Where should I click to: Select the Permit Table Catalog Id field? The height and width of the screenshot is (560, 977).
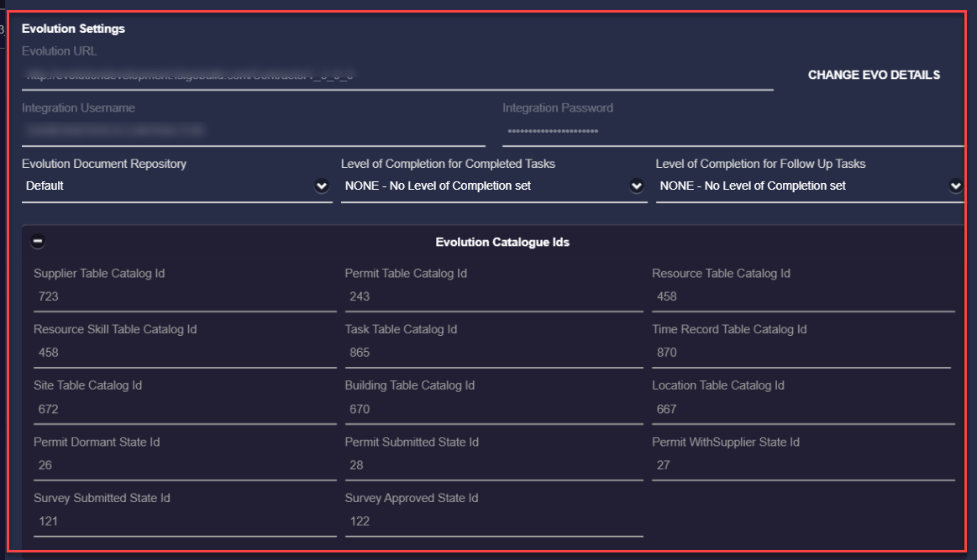tap(493, 296)
